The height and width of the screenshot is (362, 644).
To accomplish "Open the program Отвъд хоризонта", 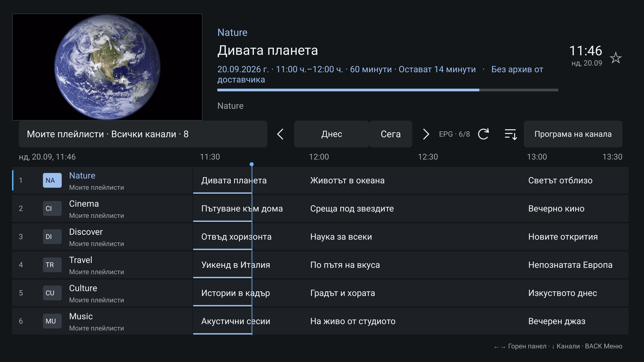I will click(x=248, y=237).
